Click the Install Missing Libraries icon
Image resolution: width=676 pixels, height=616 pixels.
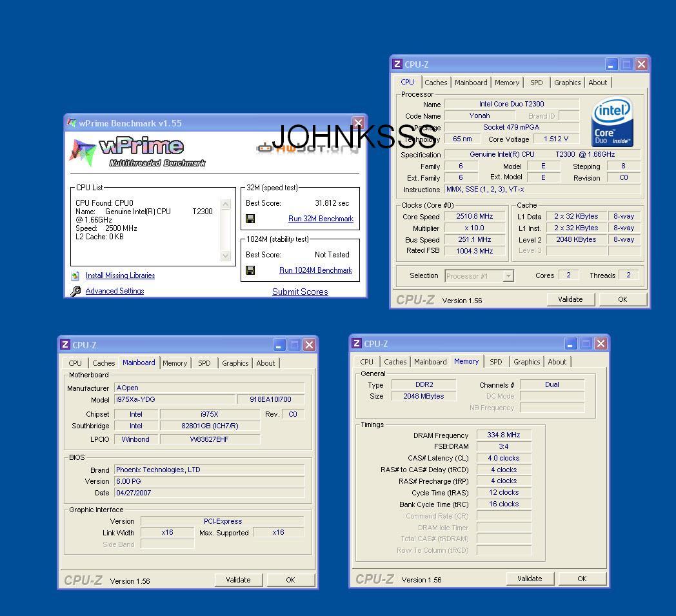(75, 275)
